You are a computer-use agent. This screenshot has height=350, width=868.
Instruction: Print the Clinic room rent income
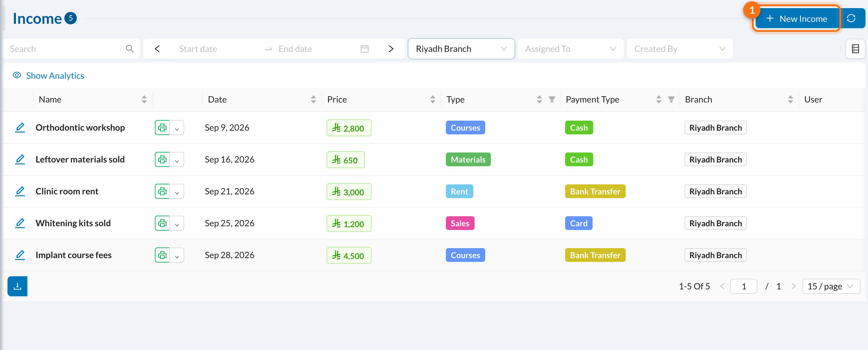point(162,191)
